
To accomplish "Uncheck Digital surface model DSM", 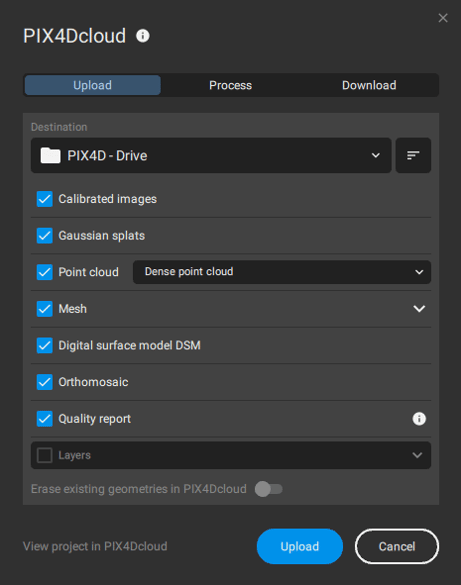I will click(45, 345).
